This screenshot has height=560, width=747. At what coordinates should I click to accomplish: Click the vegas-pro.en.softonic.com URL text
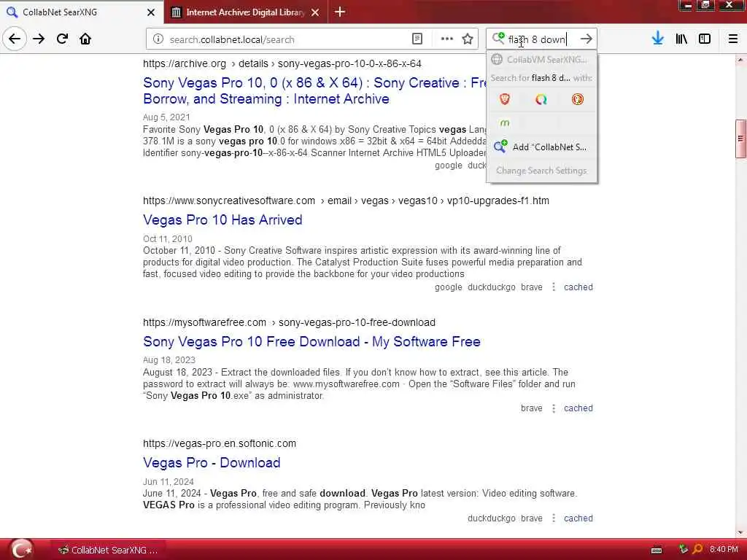(x=220, y=443)
